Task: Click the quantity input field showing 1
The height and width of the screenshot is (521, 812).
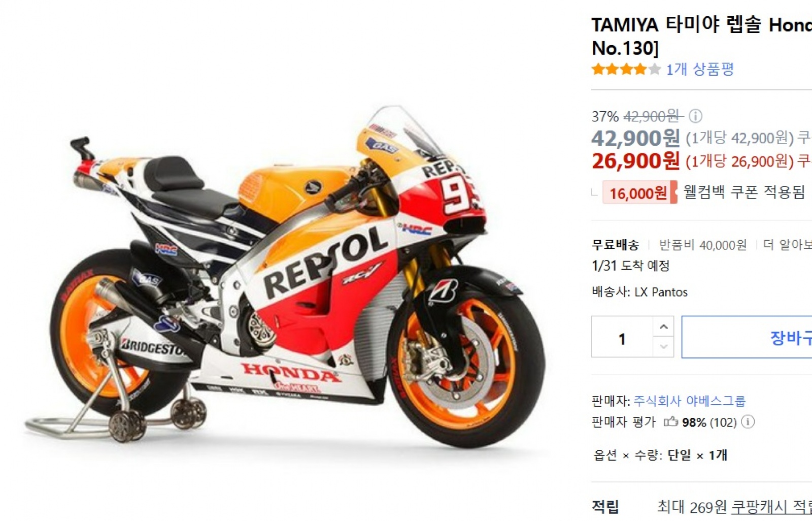Action: pos(622,337)
